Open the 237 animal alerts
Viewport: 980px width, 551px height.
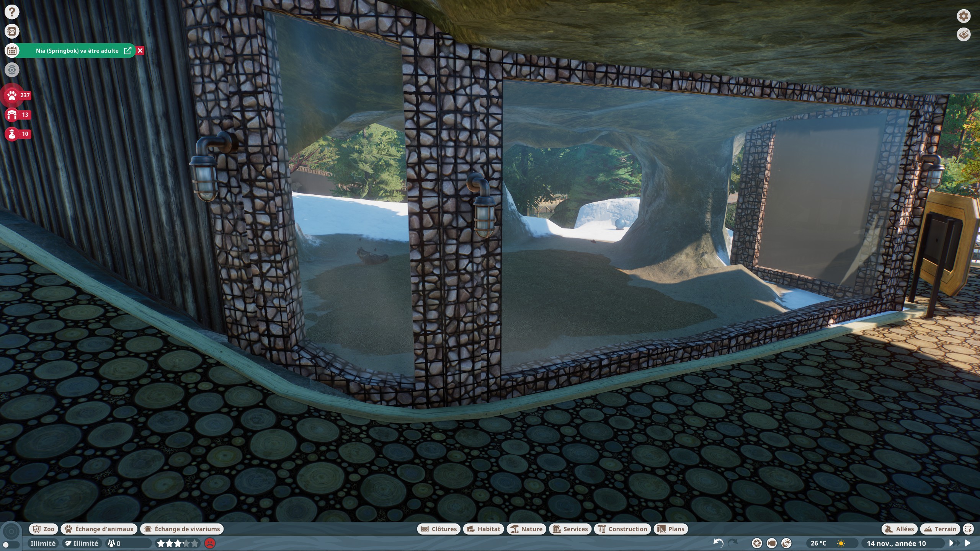click(18, 95)
